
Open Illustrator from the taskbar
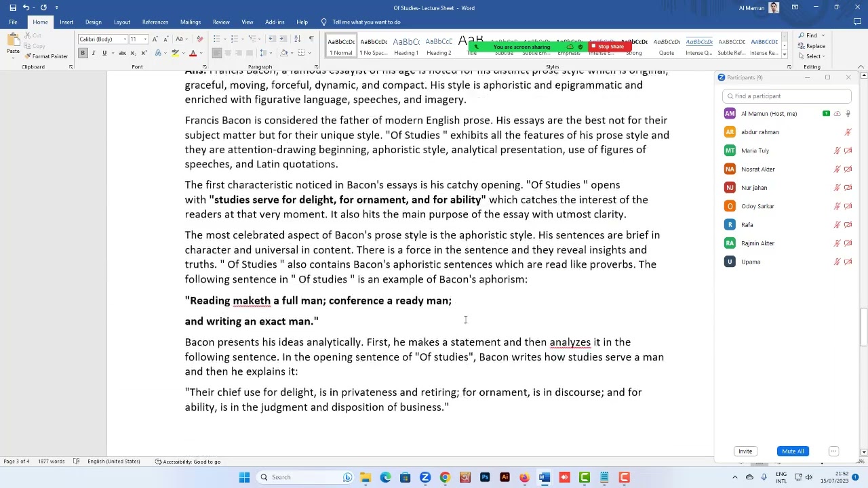[505, 477]
